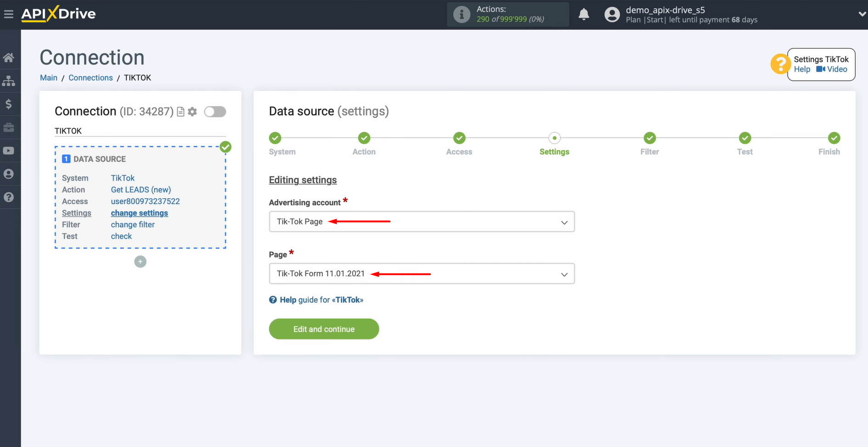868x447 pixels.
Task: Click the Actions info icon
Action: pos(462,14)
